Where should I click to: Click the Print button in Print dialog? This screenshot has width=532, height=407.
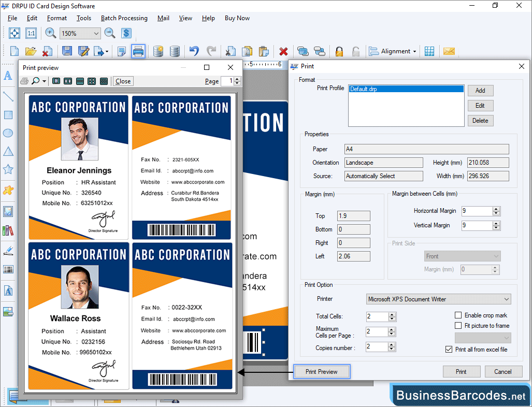point(461,371)
